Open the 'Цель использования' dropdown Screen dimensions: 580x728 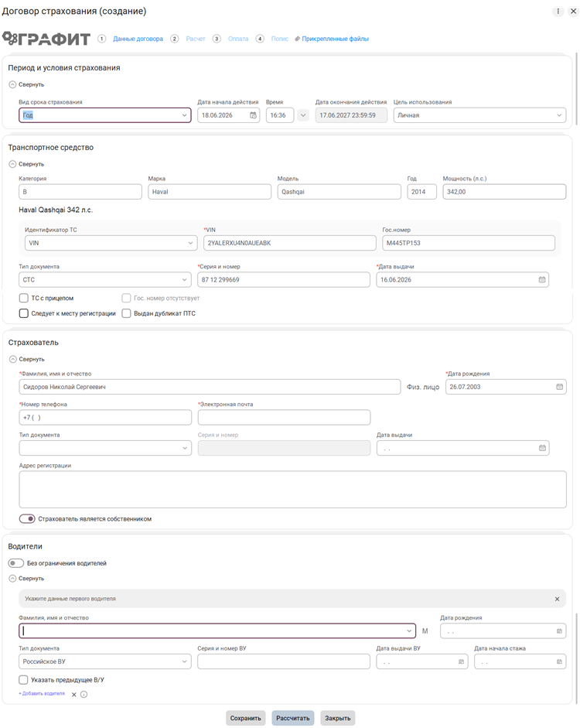[479, 115]
